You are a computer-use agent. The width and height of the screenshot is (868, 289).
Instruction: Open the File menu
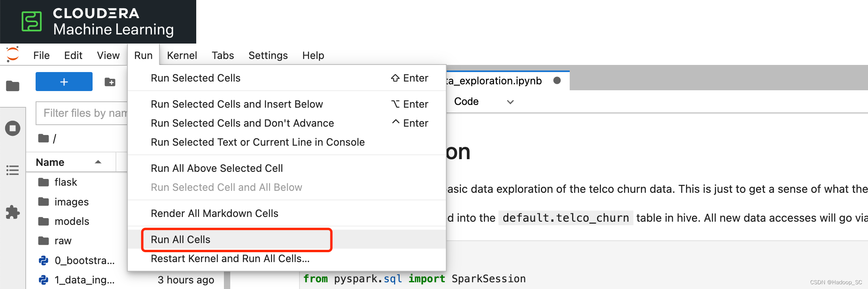[42, 55]
